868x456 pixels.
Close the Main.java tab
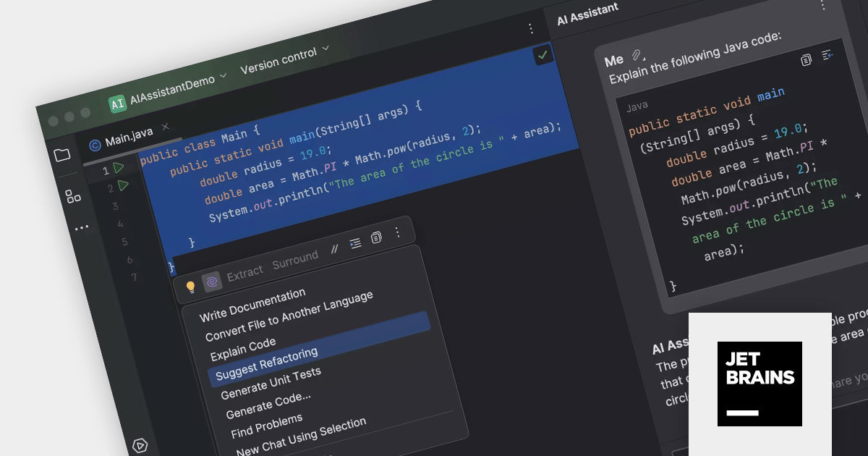tap(165, 127)
